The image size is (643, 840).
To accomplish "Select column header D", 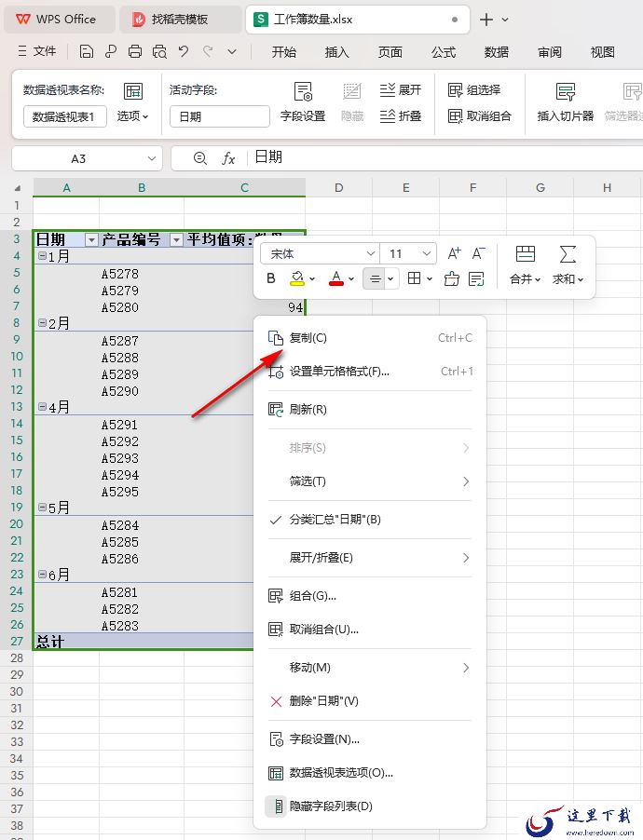I will coord(339,187).
